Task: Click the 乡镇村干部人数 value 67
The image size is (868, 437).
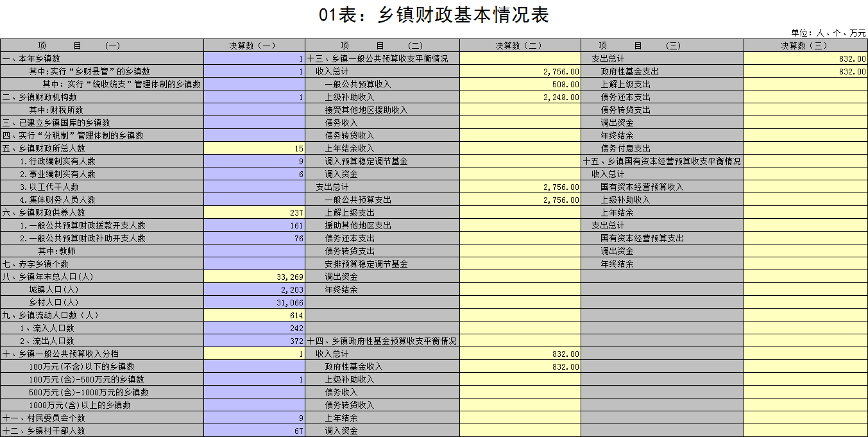Action: click(255, 431)
